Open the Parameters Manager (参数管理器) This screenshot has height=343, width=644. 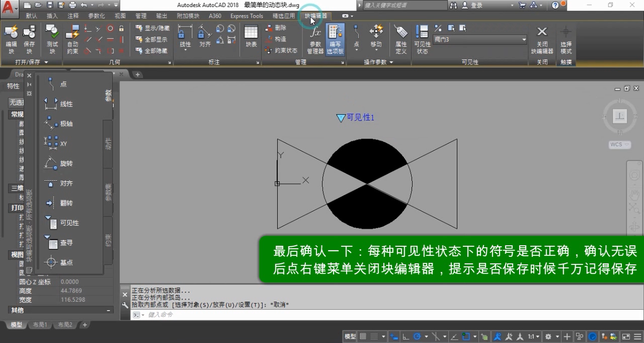[x=315, y=39]
